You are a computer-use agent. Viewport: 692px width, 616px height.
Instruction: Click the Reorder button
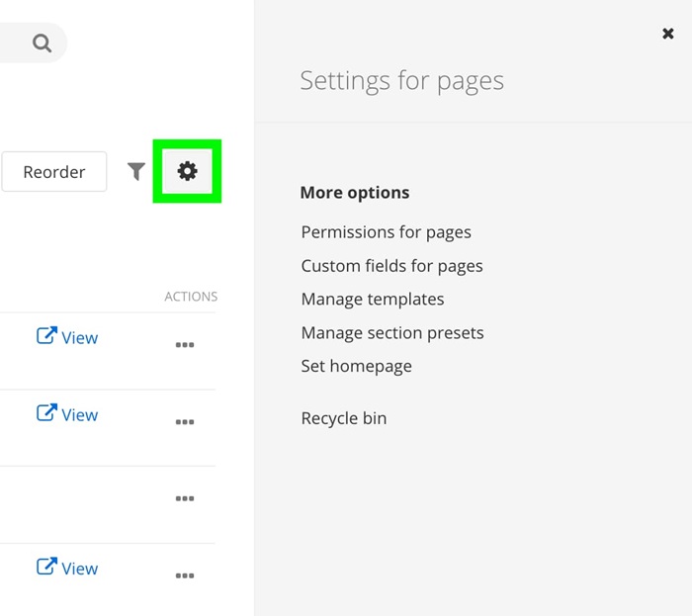[53, 172]
